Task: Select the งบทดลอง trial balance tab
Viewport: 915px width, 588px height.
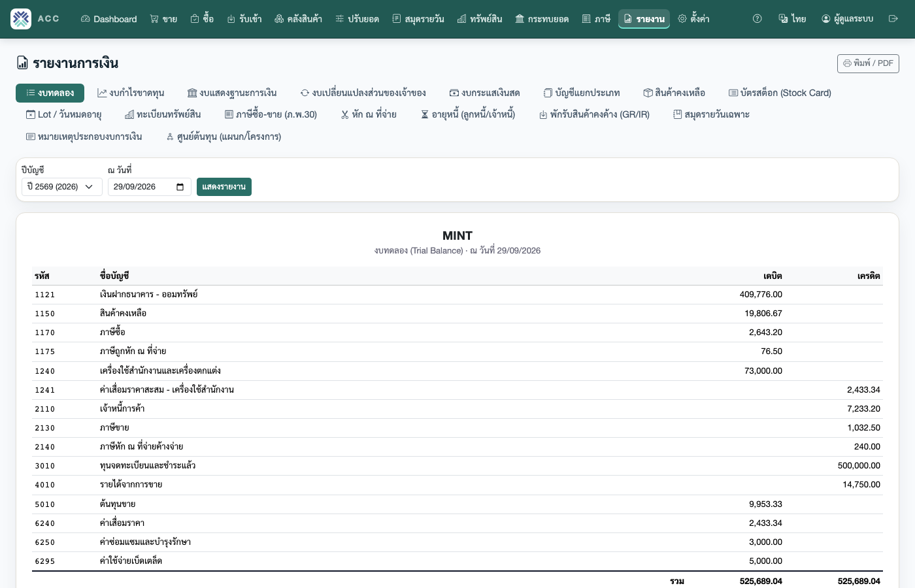Action: coord(50,93)
